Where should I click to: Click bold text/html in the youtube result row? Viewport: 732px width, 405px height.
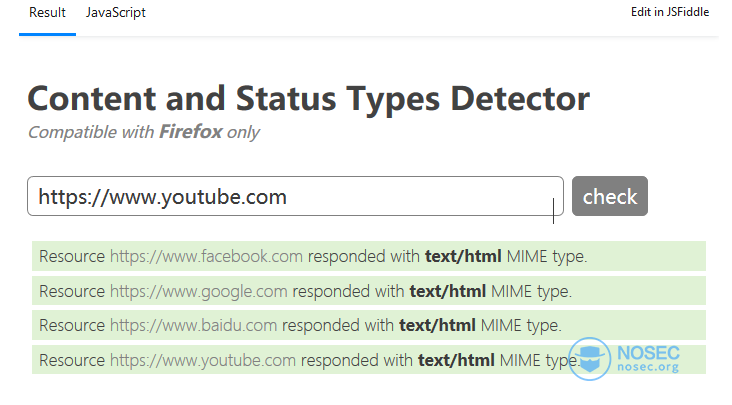pyautogui.click(x=456, y=360)
